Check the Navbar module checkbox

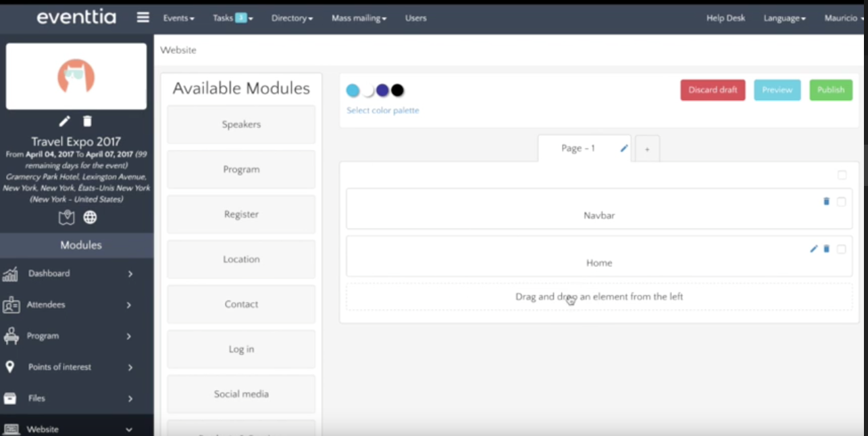(x=841, y=201)
